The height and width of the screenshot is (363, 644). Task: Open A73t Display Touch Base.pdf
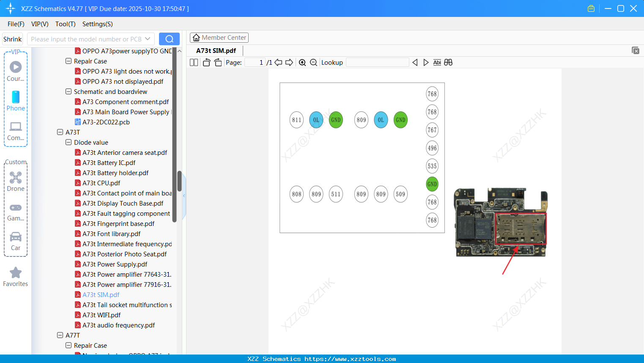123,203
